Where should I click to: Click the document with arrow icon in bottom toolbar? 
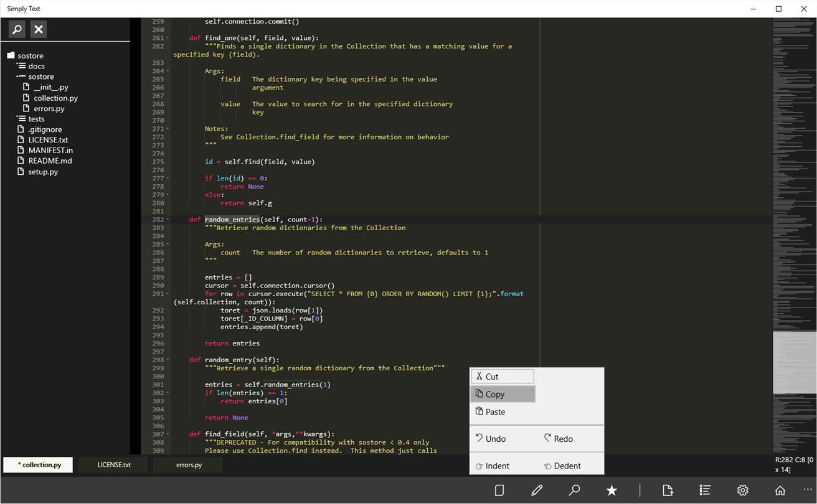point(668,490)
